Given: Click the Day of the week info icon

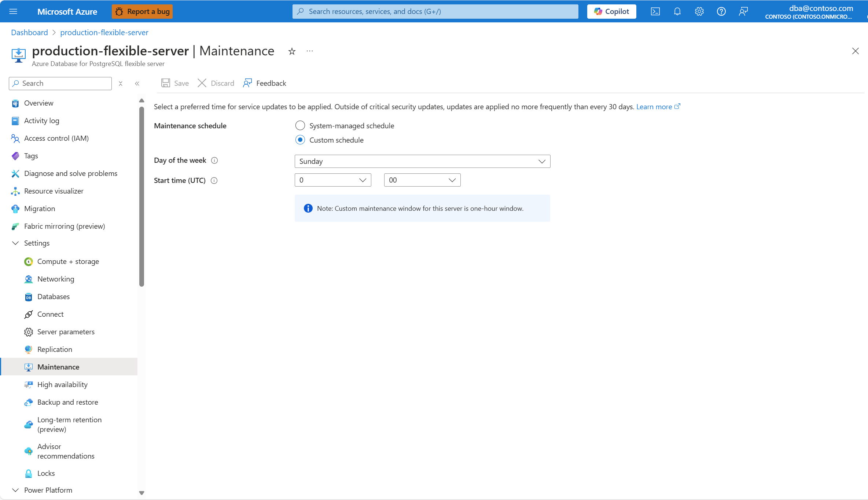Looking at the screenshot, I should point(214,161).
